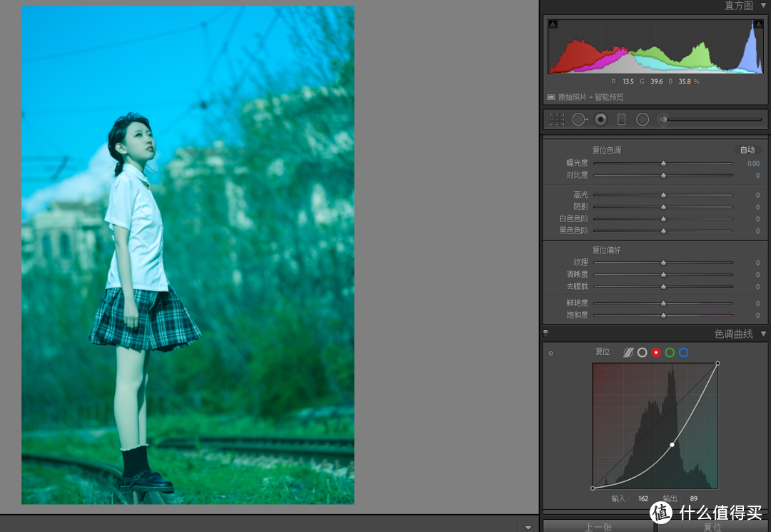This screenshot has width=771, height=532.
Task: Click the 白色色阶 whites slider handle
Action: (663, 219)
